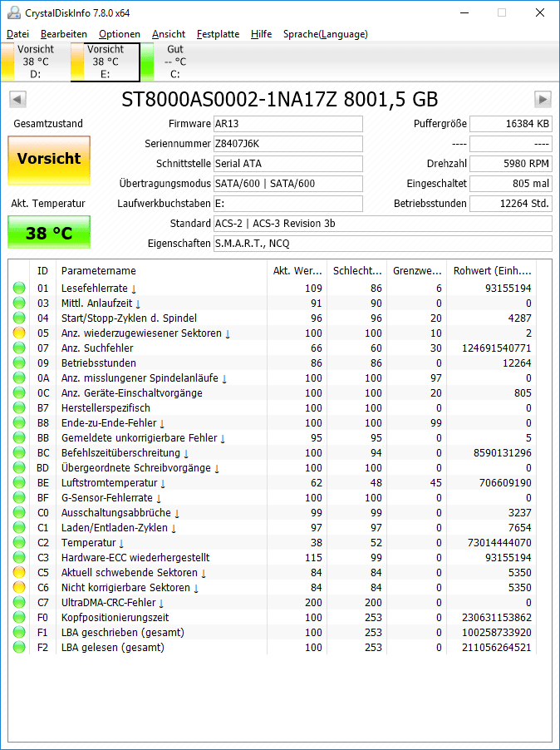Viewport: 560px width, 750px height.
Task: Click green status icon for Temperatur row C2
Action: point(19,542)
